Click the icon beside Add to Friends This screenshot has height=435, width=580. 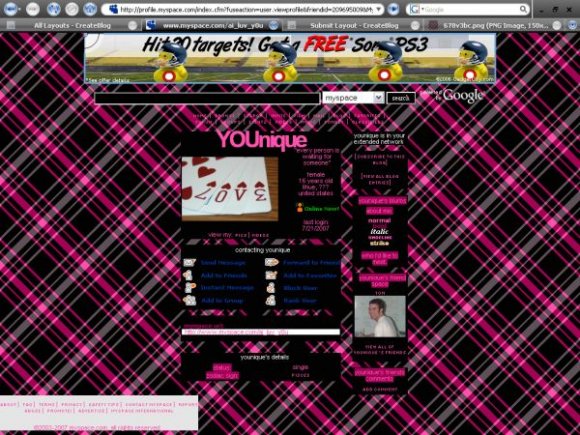coord(189,276)
